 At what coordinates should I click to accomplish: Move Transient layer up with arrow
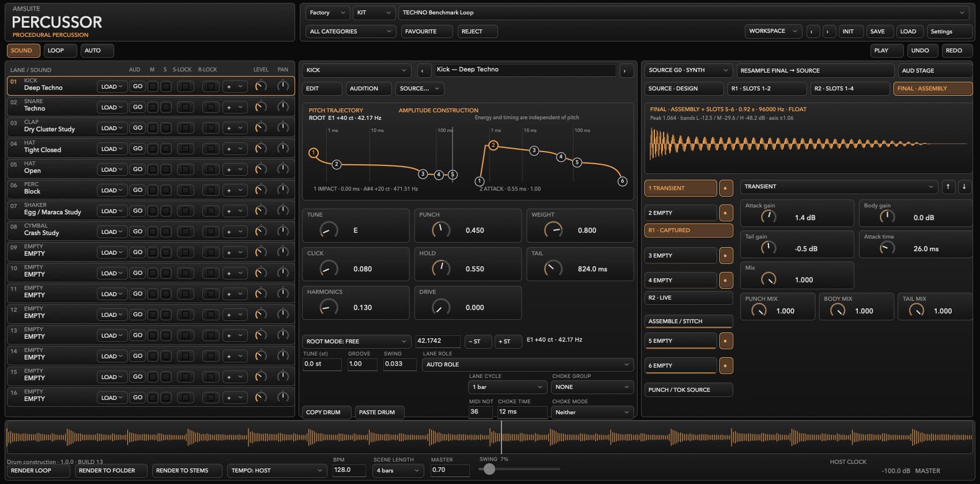[948, 187]
